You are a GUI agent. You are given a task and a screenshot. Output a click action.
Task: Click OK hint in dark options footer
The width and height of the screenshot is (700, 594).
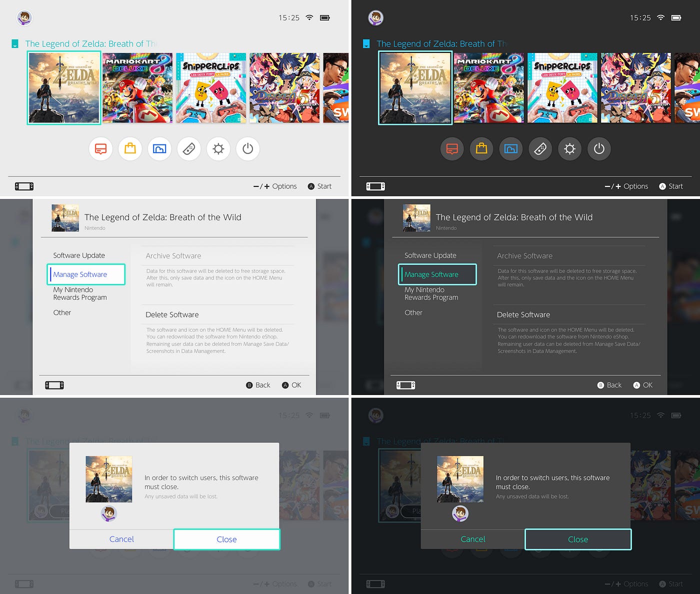tap(643, 385)
